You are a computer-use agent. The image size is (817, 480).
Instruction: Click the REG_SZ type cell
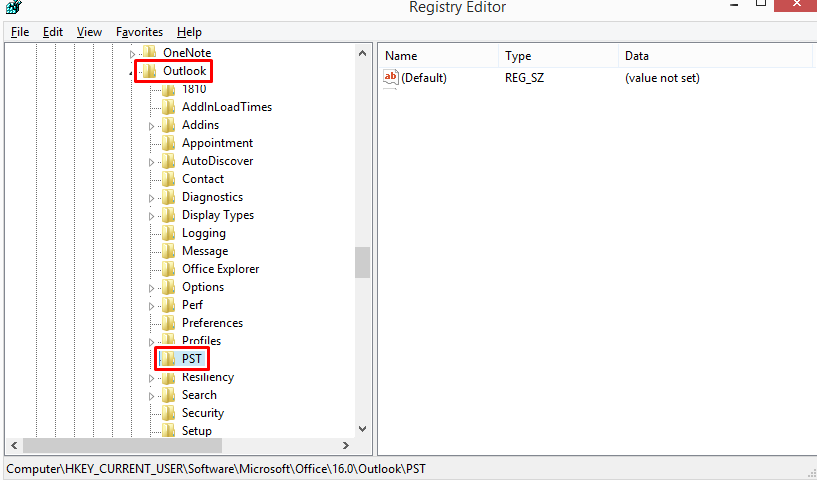524,78
